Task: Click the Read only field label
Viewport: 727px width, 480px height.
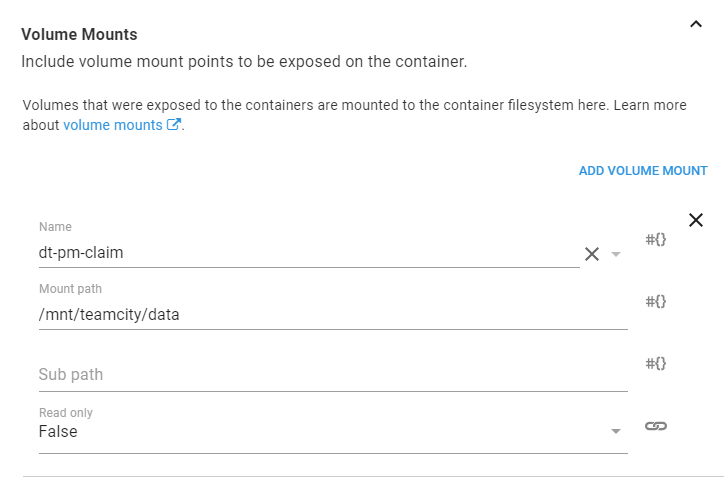Action: [66, 413]
